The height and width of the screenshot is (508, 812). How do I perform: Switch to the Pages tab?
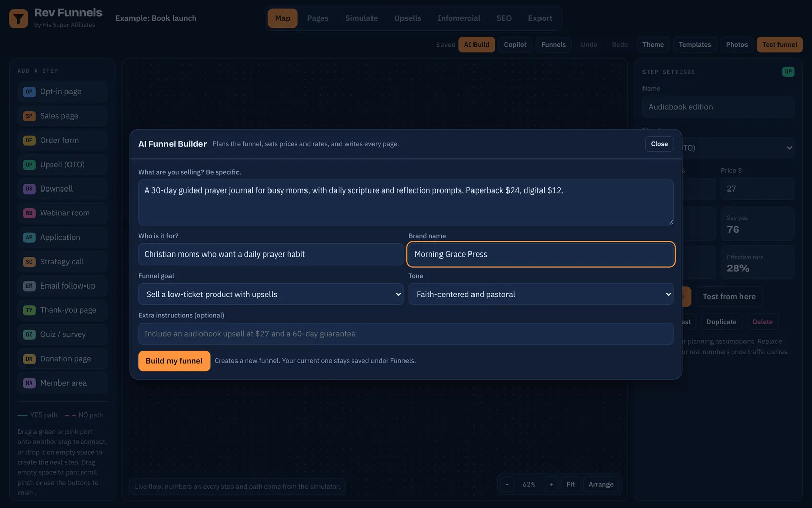(x=318, y=18)
